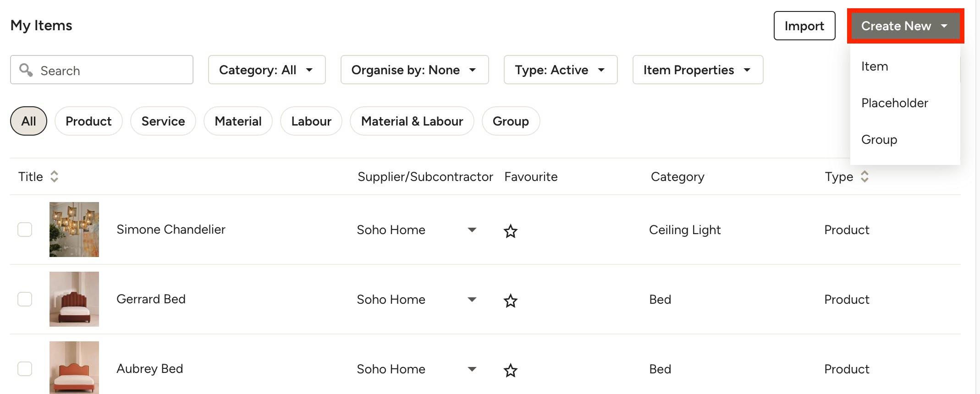980x394 pixels.
Task: Click the search magnifier icon
Action: coord(26,70)
